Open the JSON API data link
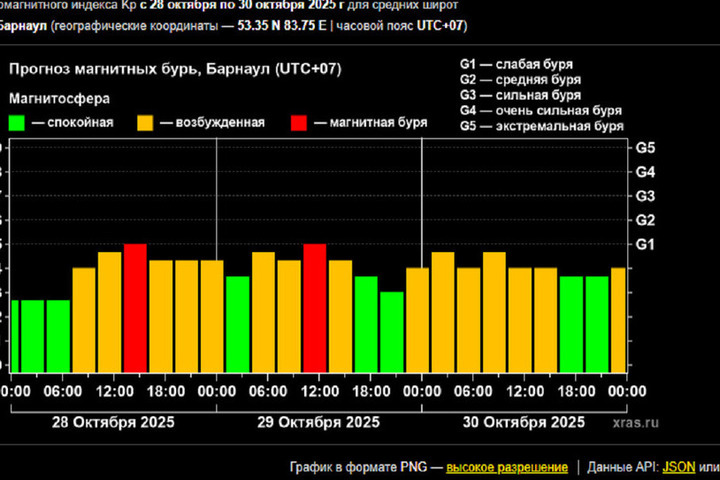The height and width of the screenshot is (480, 720). [677, 467]
